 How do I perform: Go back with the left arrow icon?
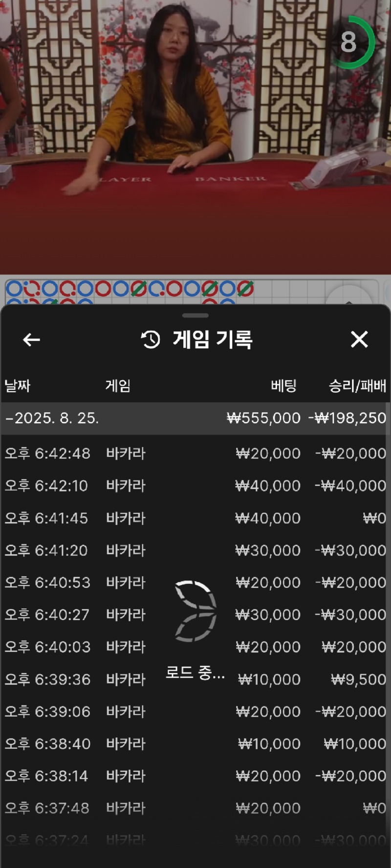[x=31, y=340]
